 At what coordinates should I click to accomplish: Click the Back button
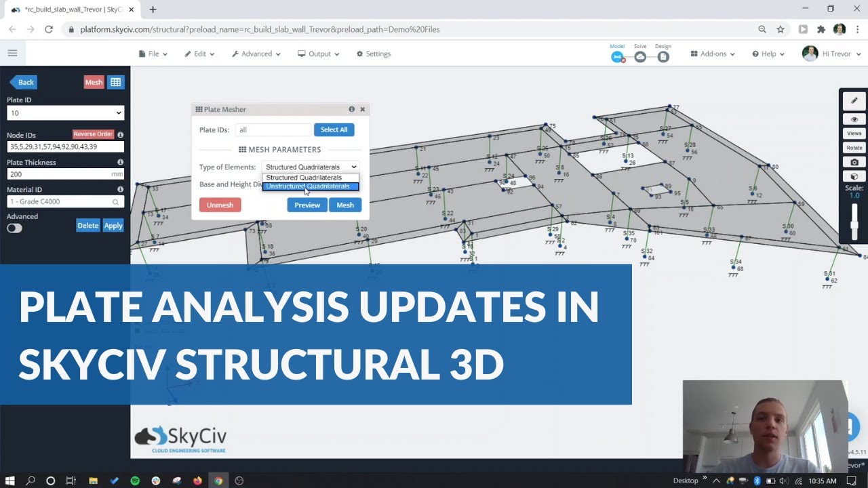23,82
